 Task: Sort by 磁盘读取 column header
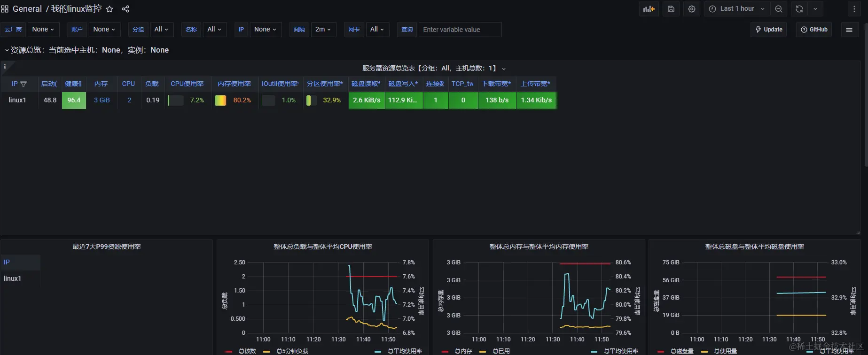(366, 84)
